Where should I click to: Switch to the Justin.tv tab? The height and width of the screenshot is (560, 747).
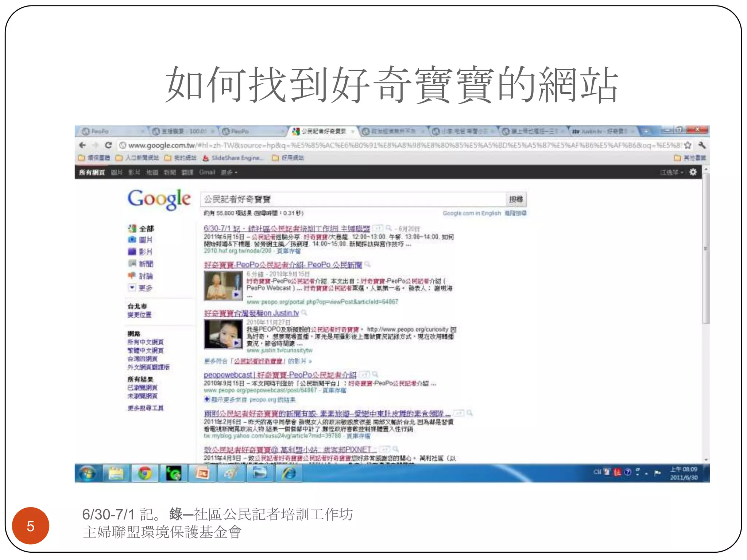tap(603, 131)
